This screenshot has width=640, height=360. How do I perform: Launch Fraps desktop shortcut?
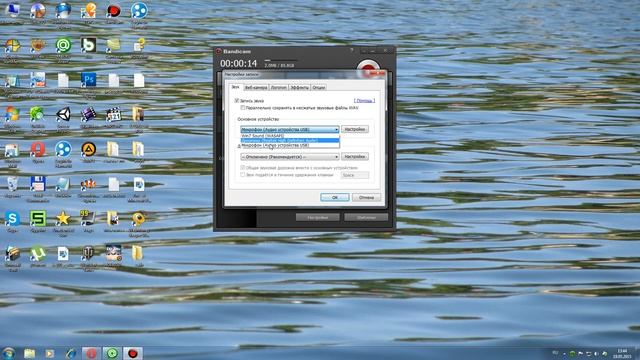(x=88, y=219)
